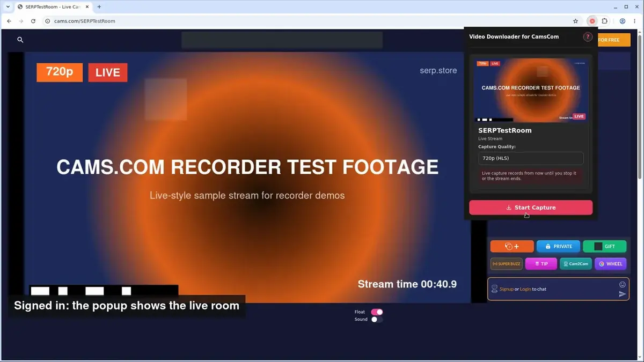Screen dimensions: 644x362
Task: Select the SERPTestRoom browser tab
Action: click(53, 7)
